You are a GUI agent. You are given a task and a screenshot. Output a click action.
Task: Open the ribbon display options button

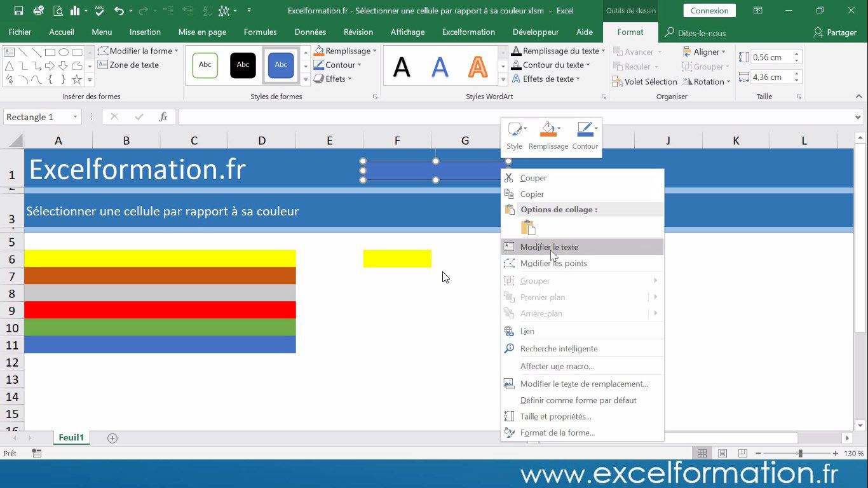click(x=757, y=11)
